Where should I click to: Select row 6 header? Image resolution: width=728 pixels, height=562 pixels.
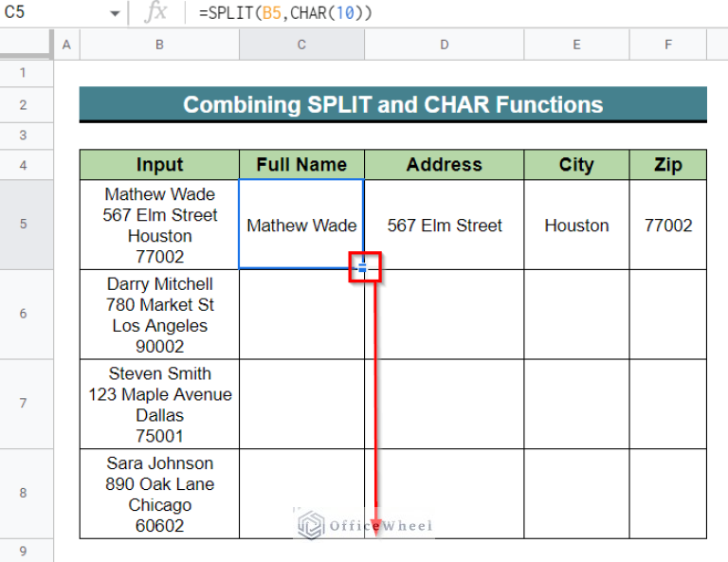[26, 315]
